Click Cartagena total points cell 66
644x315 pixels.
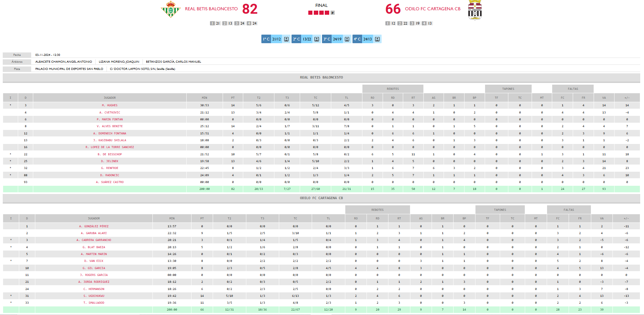(x=202, y=310)
